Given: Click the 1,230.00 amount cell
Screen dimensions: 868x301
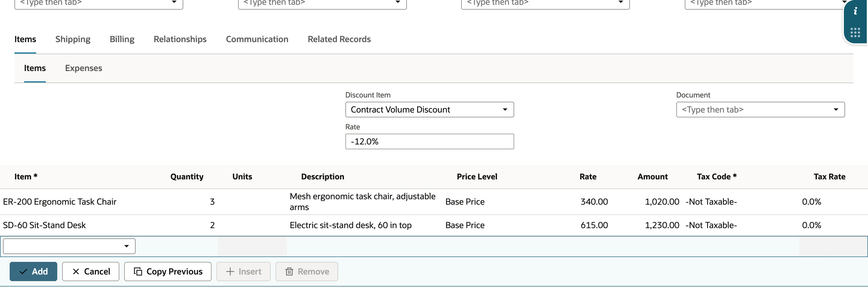Looking at the screenshot, I should click(x=662, y=225).
